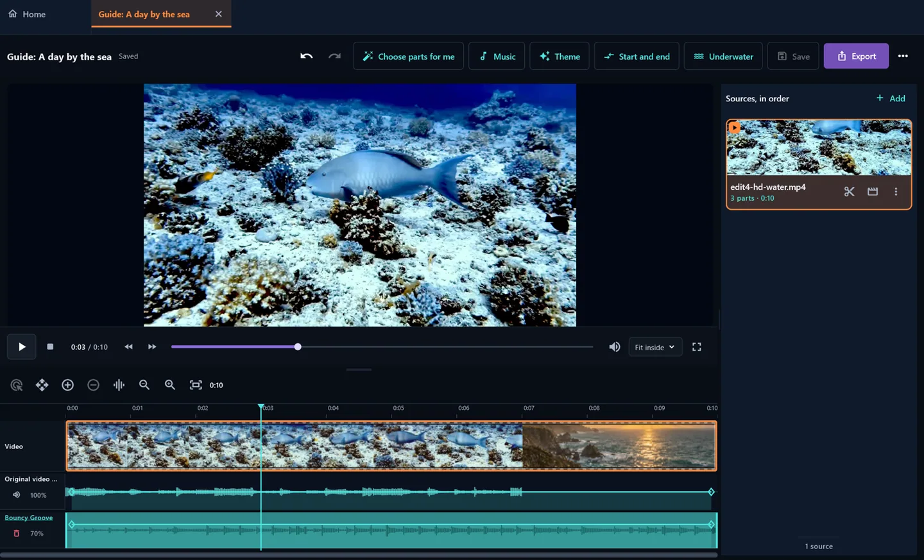This screenshot has width=924, height=560.
Task: Click the playback progress slider handle
Action: tap(298, 347)
